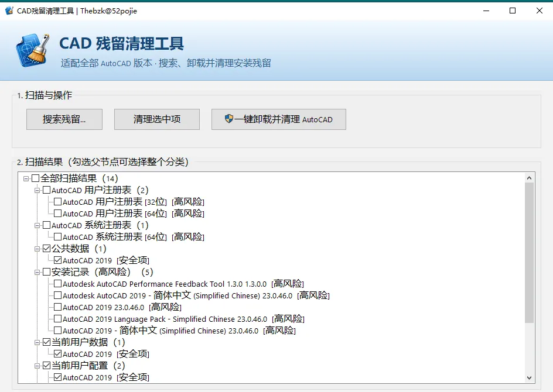Select the AutoCAD 2019 Language Pack row text
This screenshot has width=553, height=392.
[183, 319]
